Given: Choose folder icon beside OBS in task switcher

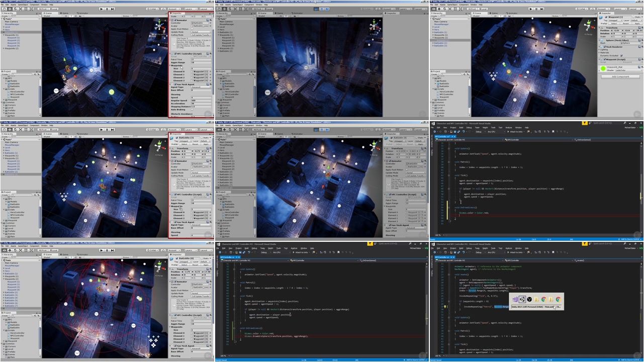Looking at the screenshot, I should (x=537, y=299).
